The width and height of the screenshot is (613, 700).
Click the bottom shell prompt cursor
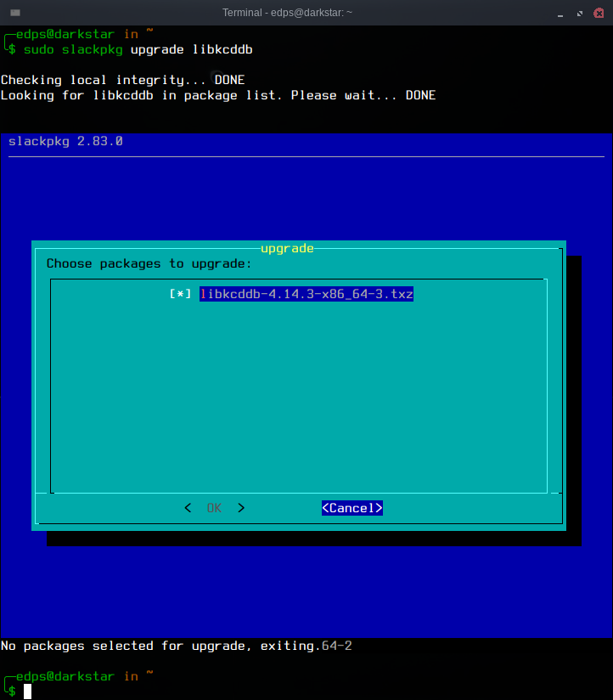pyautogui.click(x=28, y=692)
